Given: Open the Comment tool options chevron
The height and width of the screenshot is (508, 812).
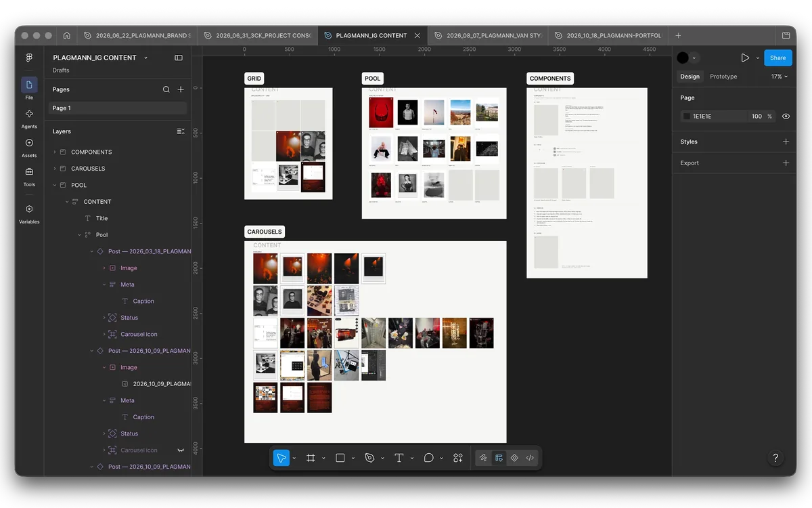Looking at the screenshot, I should coord(441,459).
